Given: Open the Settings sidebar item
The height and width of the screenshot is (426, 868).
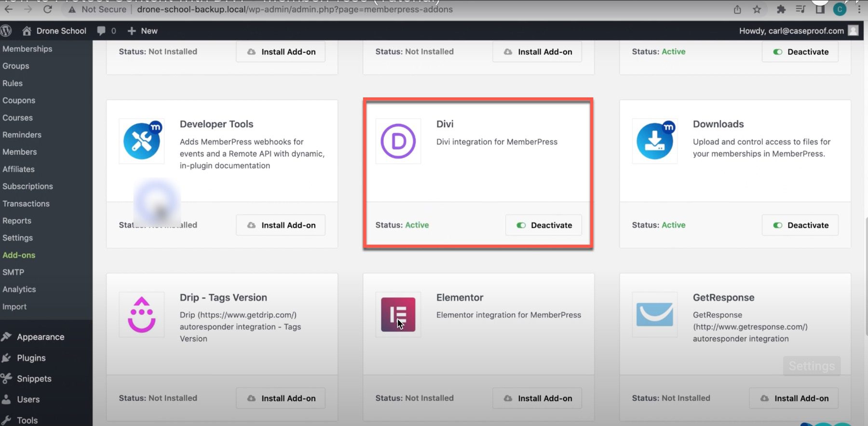Looking at the screenshot, I should (x=17, y=238).
